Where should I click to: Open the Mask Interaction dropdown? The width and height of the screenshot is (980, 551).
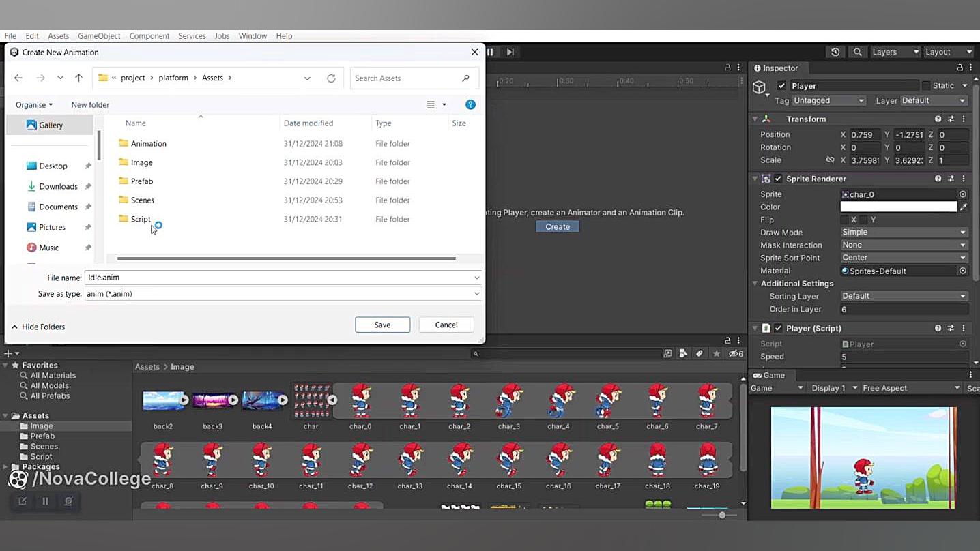[x=904, y=245]
